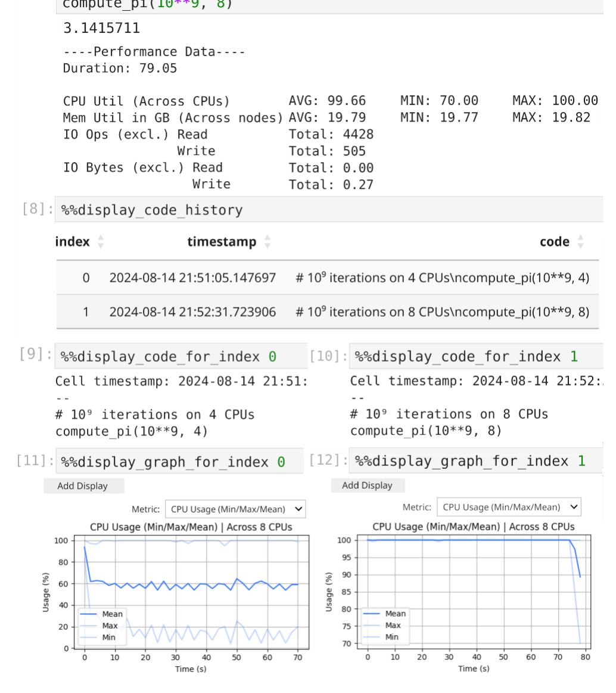The image size is (616, 693).
Task: Click output value 3.1415711
Action: tap(102, 28)
